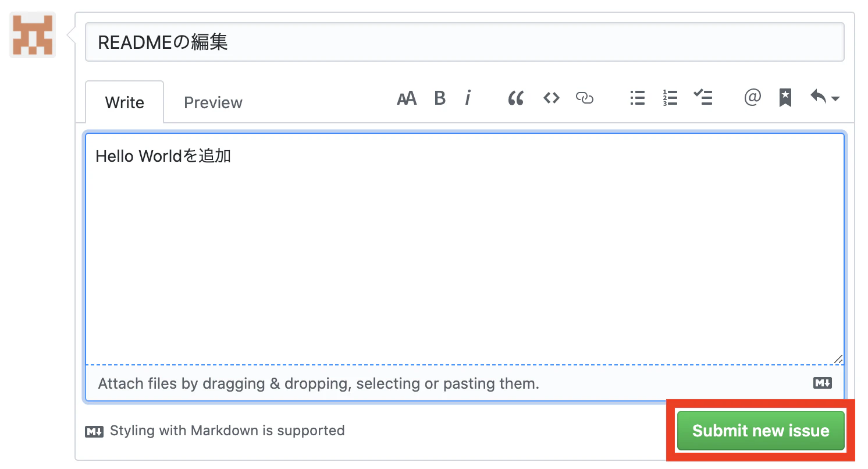The image size is (868, 469).
Task: Click the Attach files by dragging & dropping area
Action: (465, 383)
